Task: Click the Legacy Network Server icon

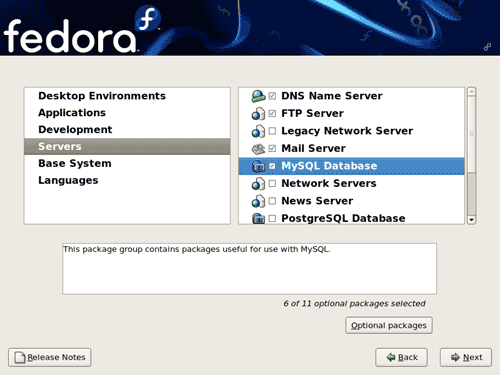Action: 258,131
